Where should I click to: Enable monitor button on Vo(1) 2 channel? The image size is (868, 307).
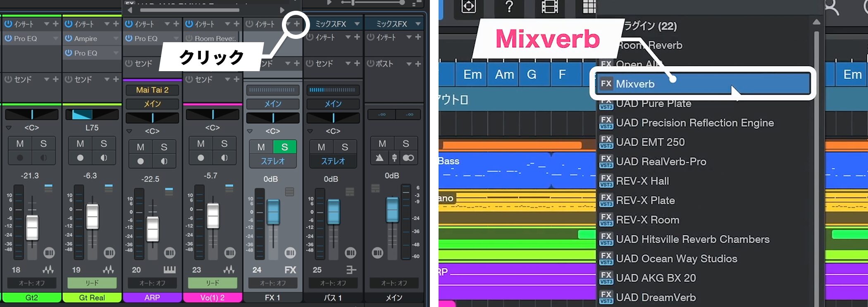(224, 158)
